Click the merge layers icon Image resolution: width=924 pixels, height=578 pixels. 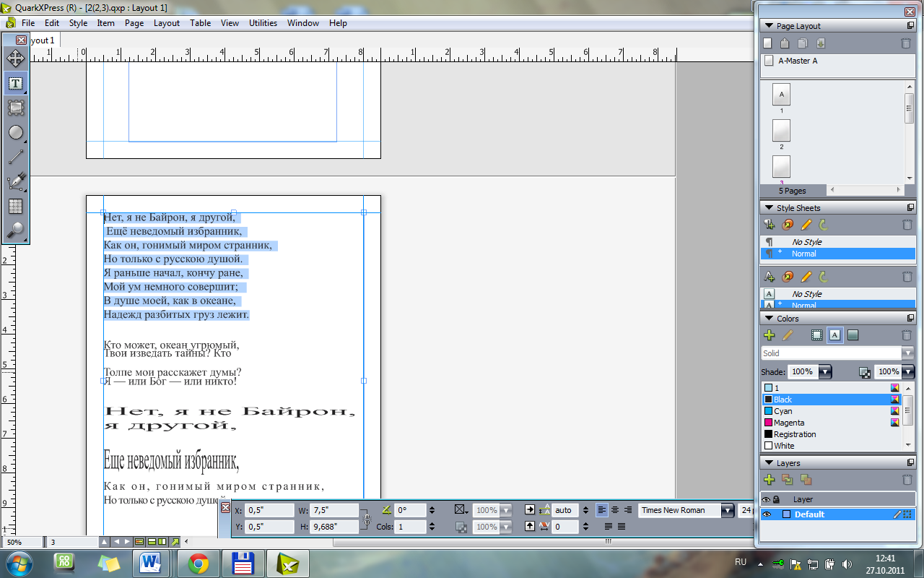806,480
